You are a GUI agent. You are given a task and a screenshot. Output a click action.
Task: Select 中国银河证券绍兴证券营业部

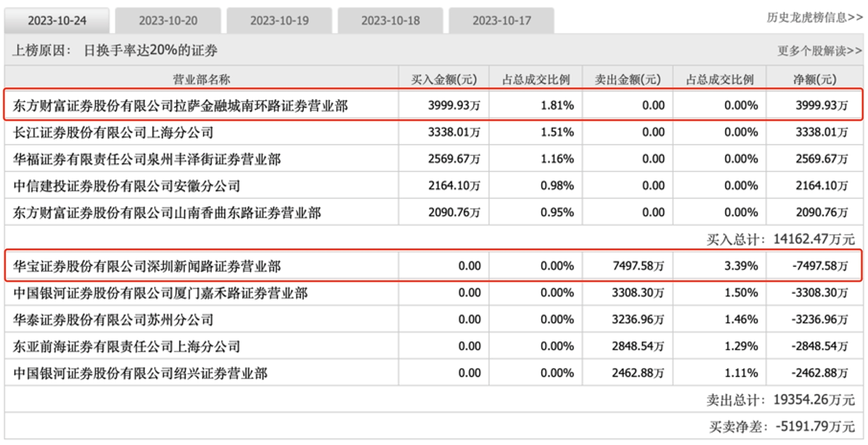[x=140, y=374]
